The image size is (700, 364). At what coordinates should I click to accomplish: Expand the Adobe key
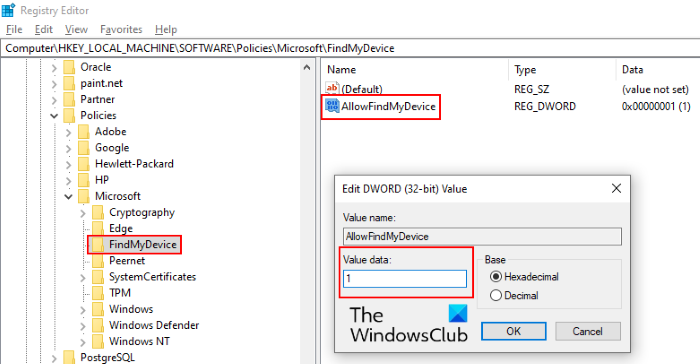[68, 132]
